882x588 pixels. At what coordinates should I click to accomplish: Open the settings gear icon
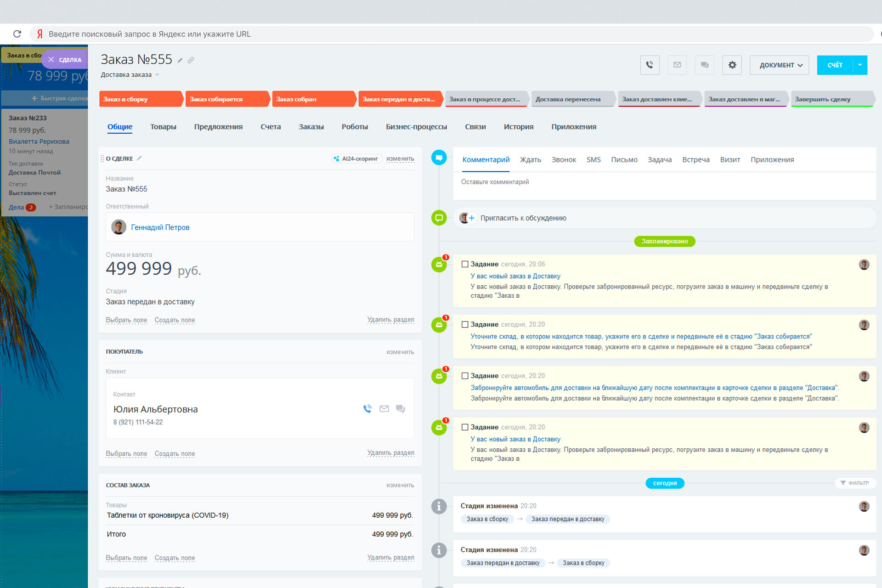click(x=732, y=65)
